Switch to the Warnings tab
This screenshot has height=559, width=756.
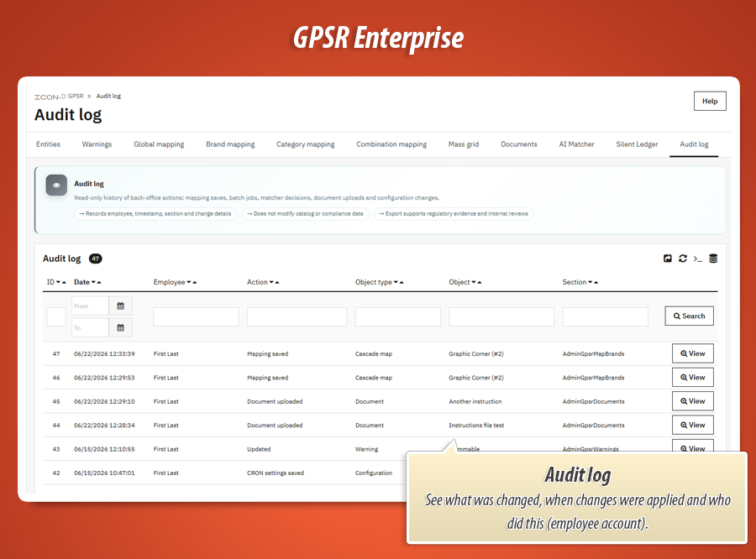click(97, 144)
